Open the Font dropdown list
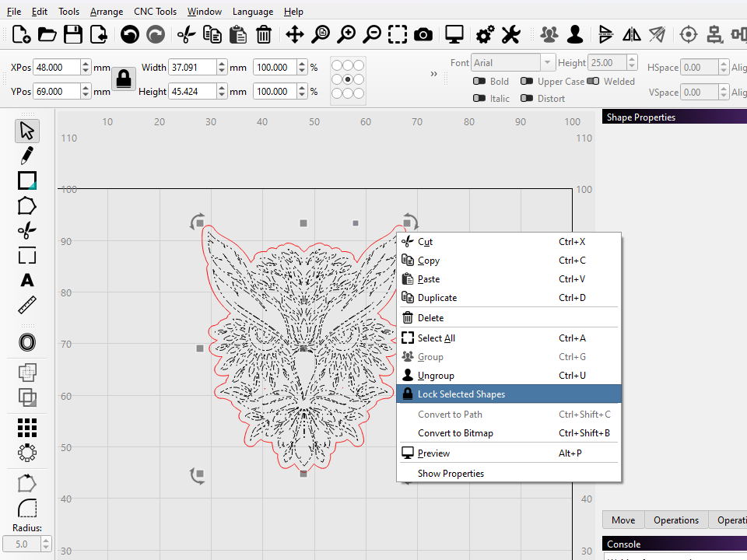This screenshot has height=560, width=747. (548, 63)
